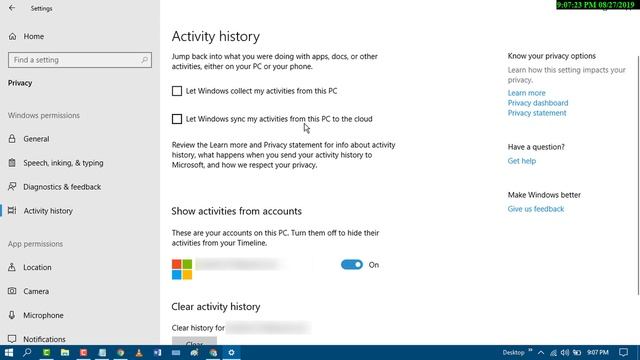The width and height of the screenshot is (640, 360).
Task: Open the Privacy dashboard link
Action: (538, 103)
